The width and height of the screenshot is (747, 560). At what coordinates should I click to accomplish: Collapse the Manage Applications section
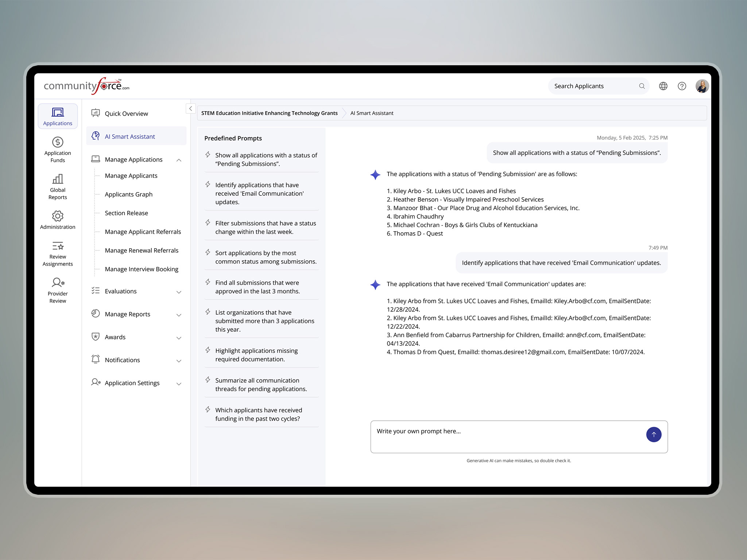pos(179,160)
